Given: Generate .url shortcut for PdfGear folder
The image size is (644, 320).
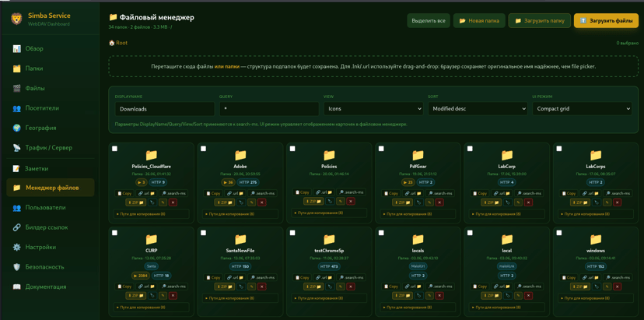Looking at the screenshot, I should [x=412, y=193].
